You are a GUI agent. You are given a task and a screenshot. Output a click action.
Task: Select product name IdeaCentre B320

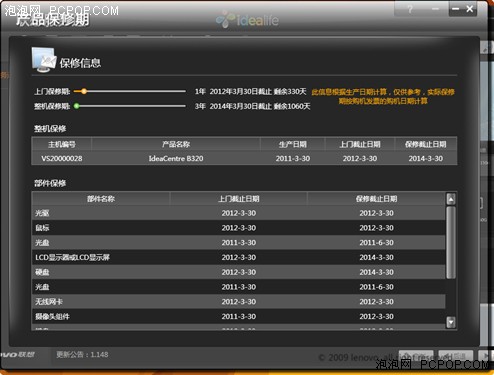176,159
